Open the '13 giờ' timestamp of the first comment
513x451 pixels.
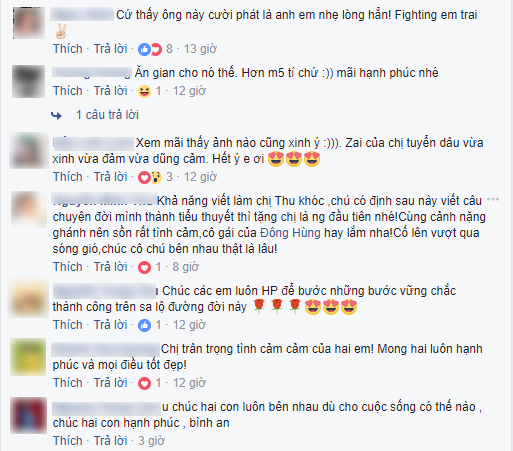click(x=200, y=49)
